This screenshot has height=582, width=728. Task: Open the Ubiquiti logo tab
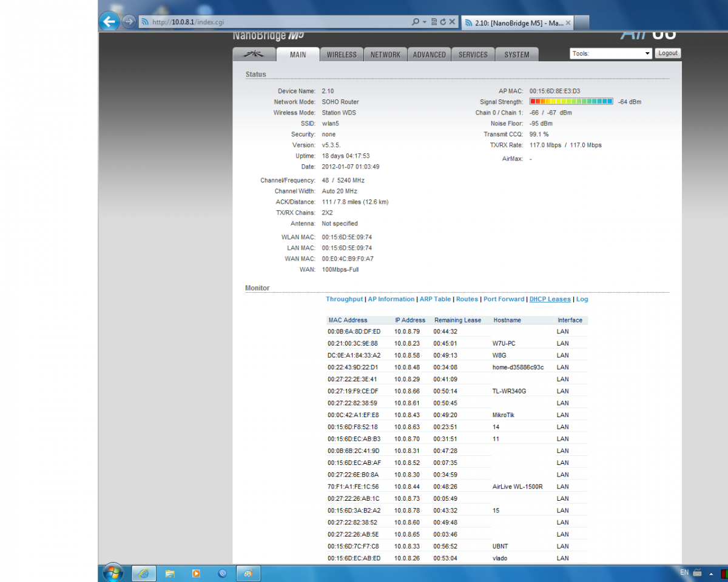(254, 54)
